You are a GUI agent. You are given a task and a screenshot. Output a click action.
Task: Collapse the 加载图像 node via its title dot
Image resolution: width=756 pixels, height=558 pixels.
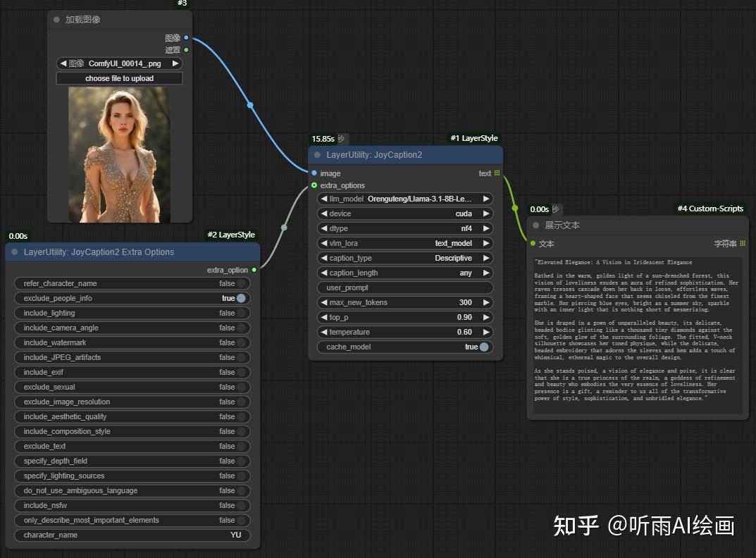coord(56,20)
